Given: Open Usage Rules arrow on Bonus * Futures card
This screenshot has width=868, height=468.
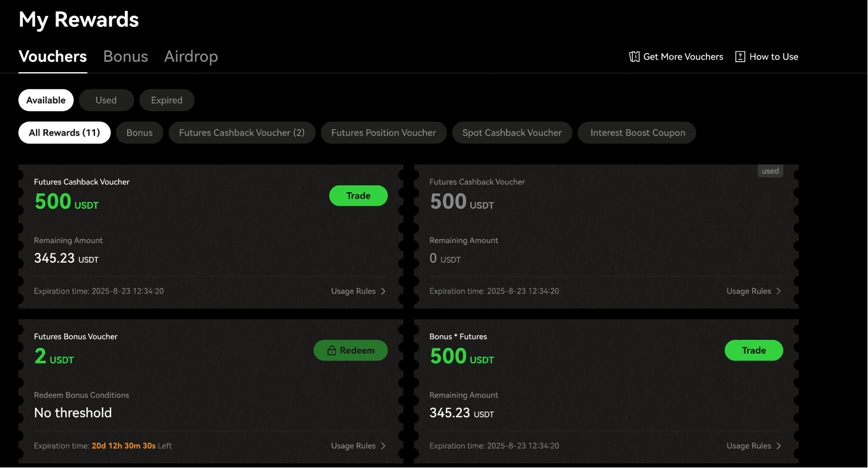Looking at the screenshot, I should click(779, 446).
